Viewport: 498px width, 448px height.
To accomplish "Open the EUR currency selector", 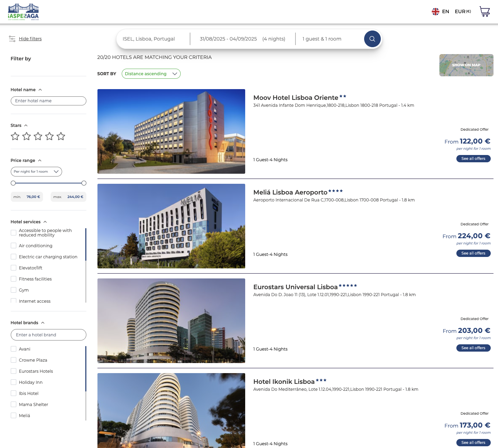I will click(463, 11).
